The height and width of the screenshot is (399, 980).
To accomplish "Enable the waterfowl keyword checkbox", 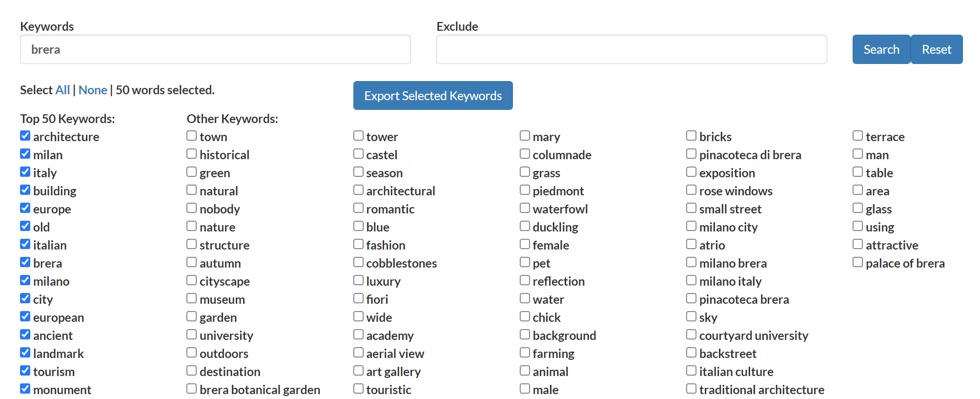I will point(525,208).
